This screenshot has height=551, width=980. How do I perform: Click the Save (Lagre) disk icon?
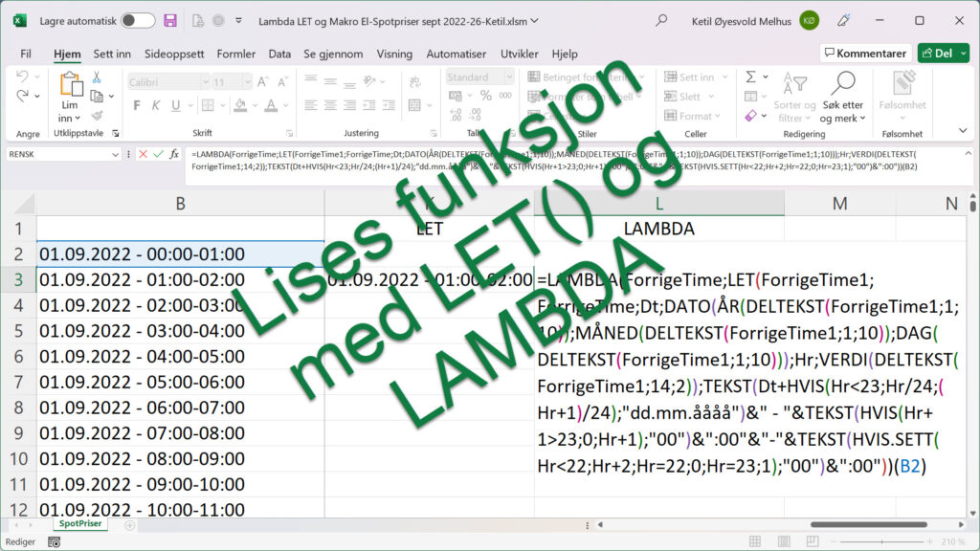(170, 21)
